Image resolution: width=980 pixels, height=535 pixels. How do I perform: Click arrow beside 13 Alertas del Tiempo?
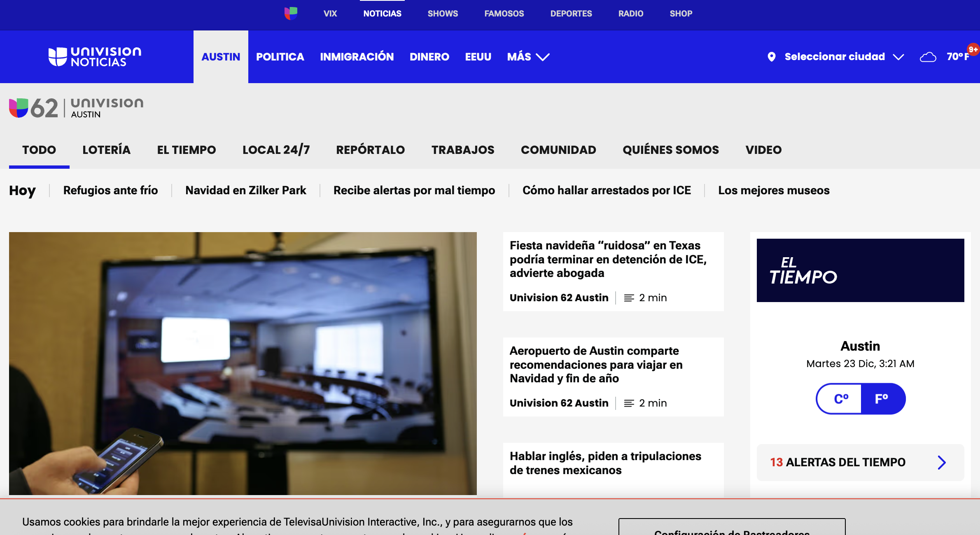[942, 463]
